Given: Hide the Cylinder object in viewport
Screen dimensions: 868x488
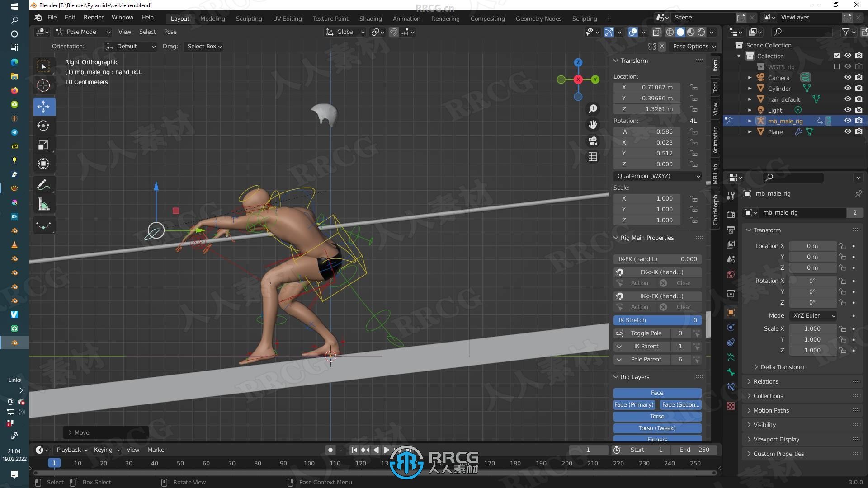Looking at the screenshot, I should coord(848,89).
